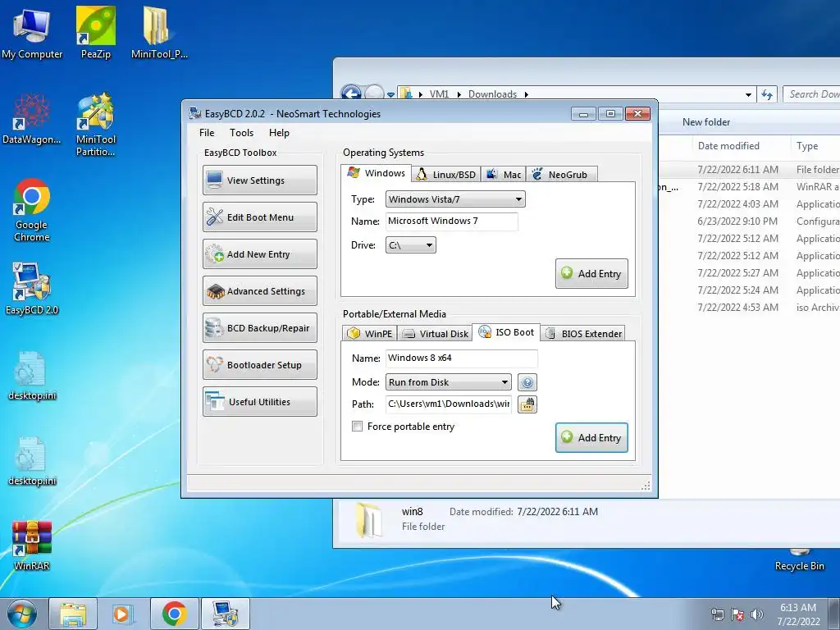
Task: Open Google Chrome desktop shortcut
Action: pyautogui.click(x=32, y=210)
